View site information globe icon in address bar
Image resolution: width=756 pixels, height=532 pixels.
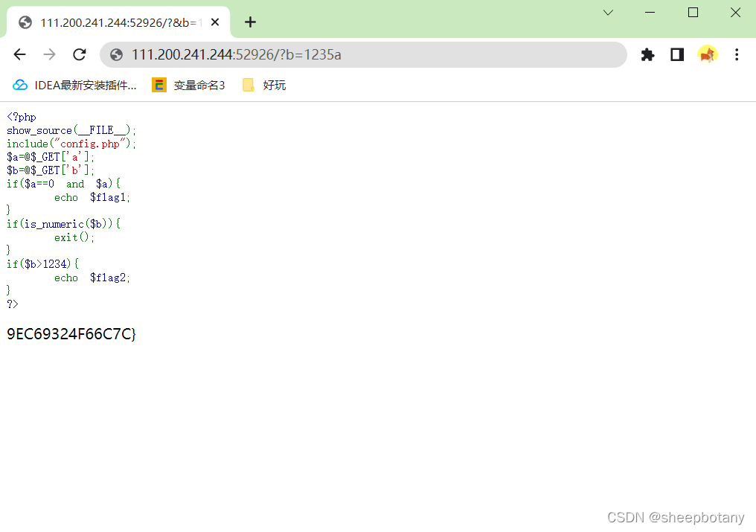116,54
